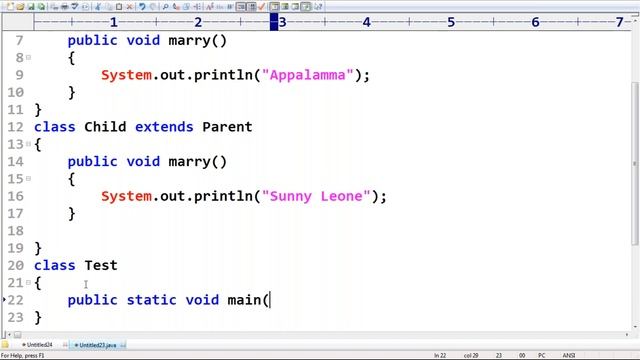640x360 pixels.
Task: Click the red X Delete icon
Action: click(x=129, y=7)
